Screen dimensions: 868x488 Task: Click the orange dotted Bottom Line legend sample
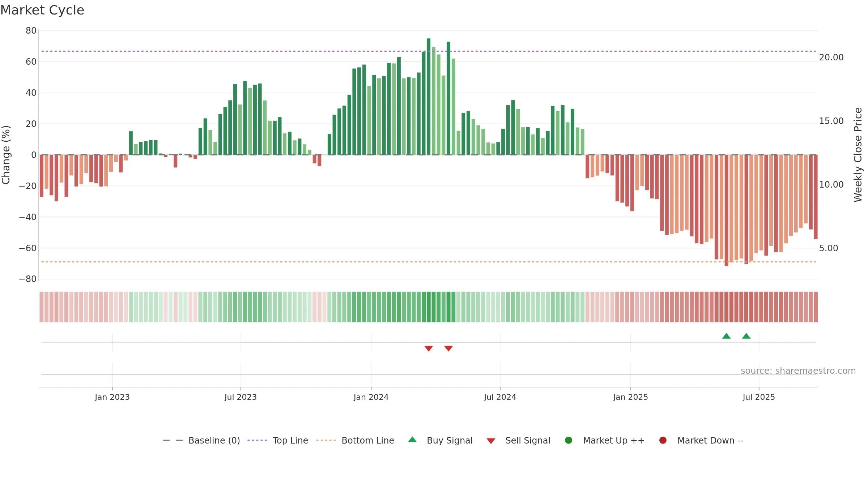click(326, 440)
